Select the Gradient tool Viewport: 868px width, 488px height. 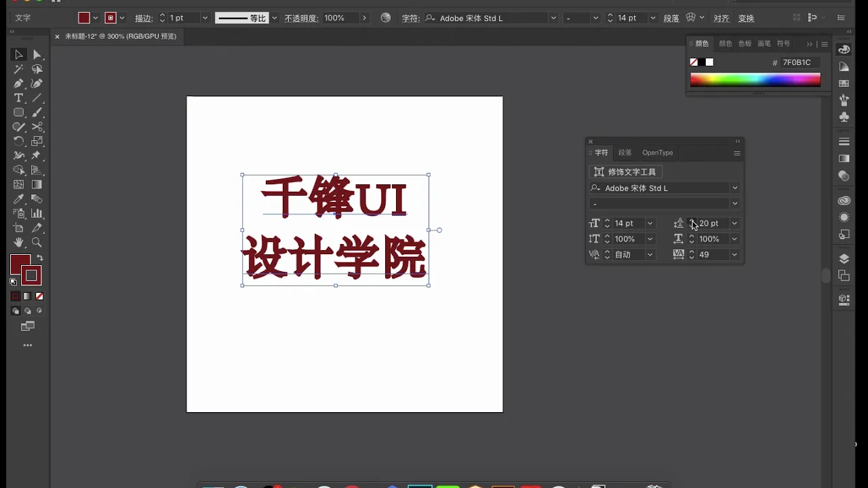[37, 184]
